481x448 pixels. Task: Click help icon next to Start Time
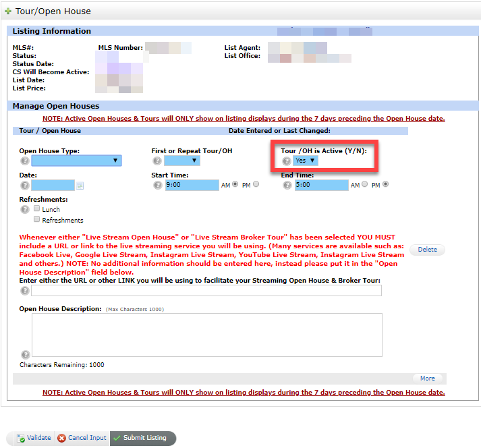157,185
